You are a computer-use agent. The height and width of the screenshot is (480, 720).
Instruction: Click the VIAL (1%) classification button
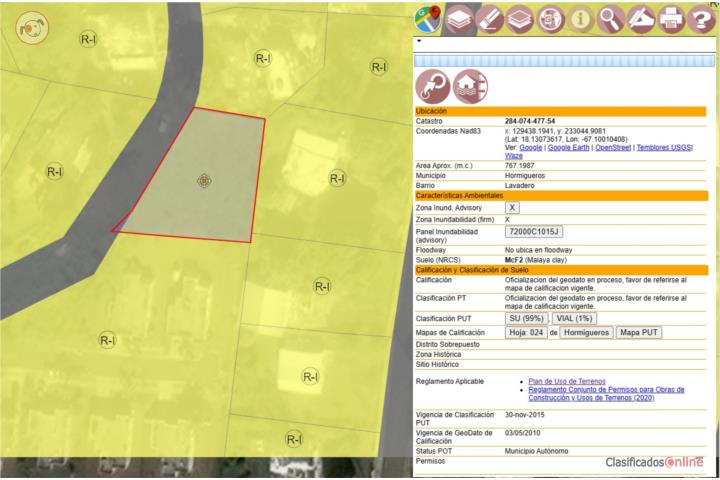click(574, 318)
